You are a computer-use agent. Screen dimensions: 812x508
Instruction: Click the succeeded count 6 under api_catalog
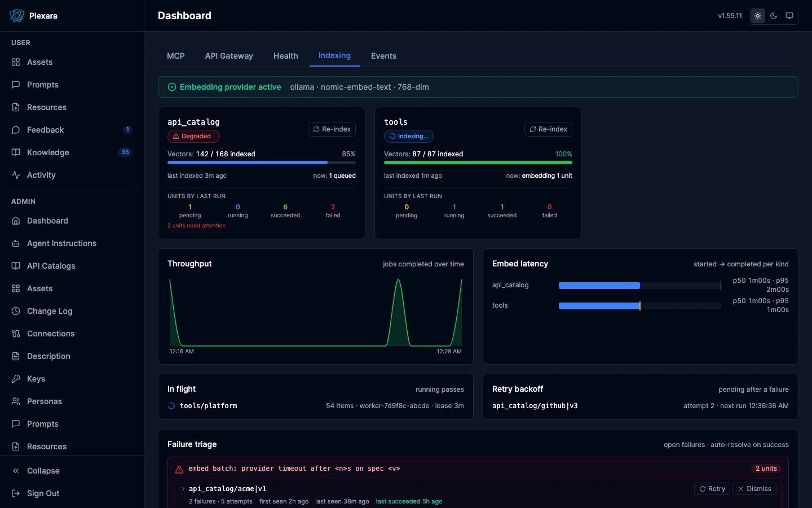point(285,207)
